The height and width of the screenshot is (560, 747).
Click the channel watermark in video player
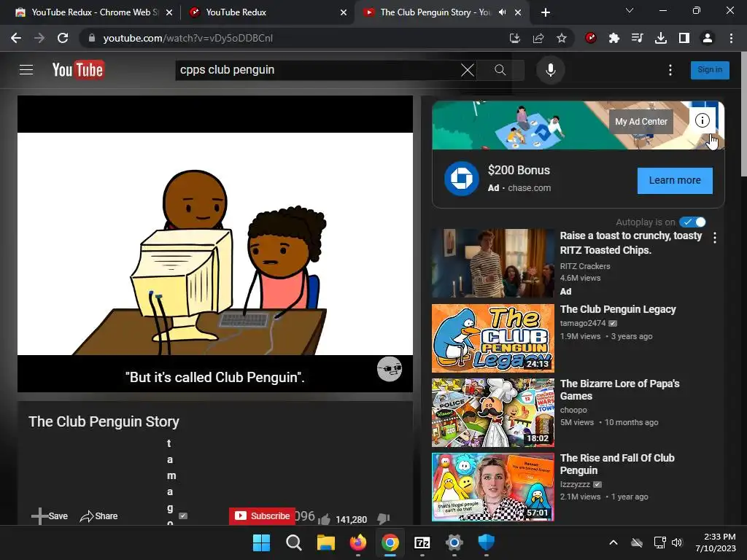tap(390, 369)
